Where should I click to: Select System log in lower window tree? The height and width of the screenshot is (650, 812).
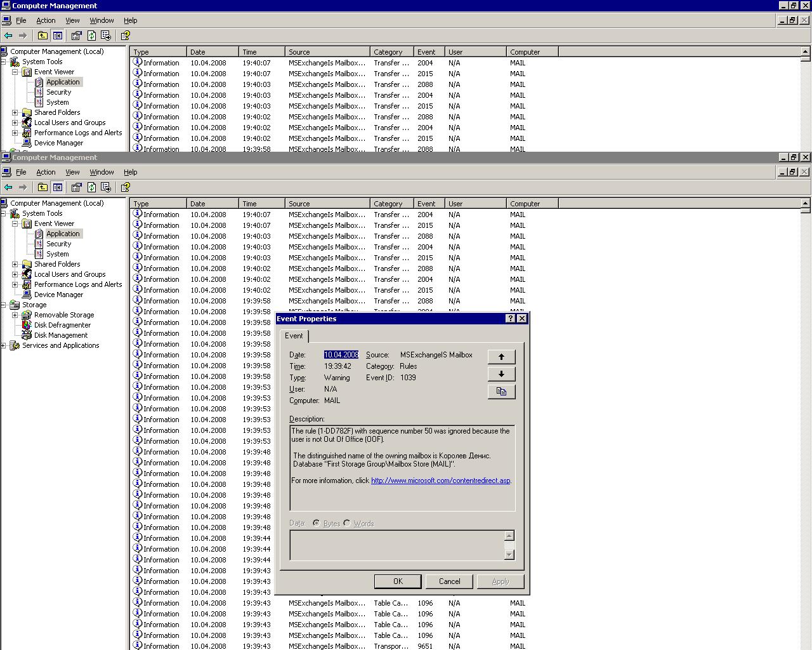[x=57, y=254]
